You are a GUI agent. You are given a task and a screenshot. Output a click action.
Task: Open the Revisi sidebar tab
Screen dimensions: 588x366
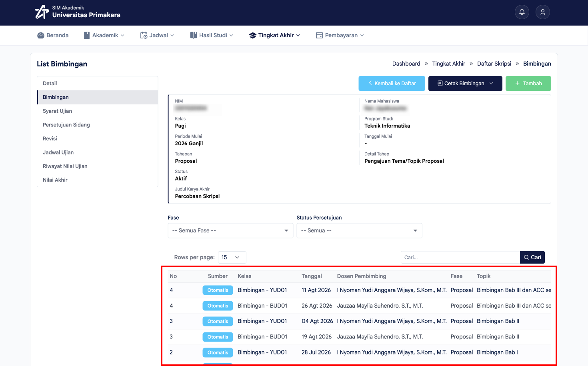coord(98,138)
